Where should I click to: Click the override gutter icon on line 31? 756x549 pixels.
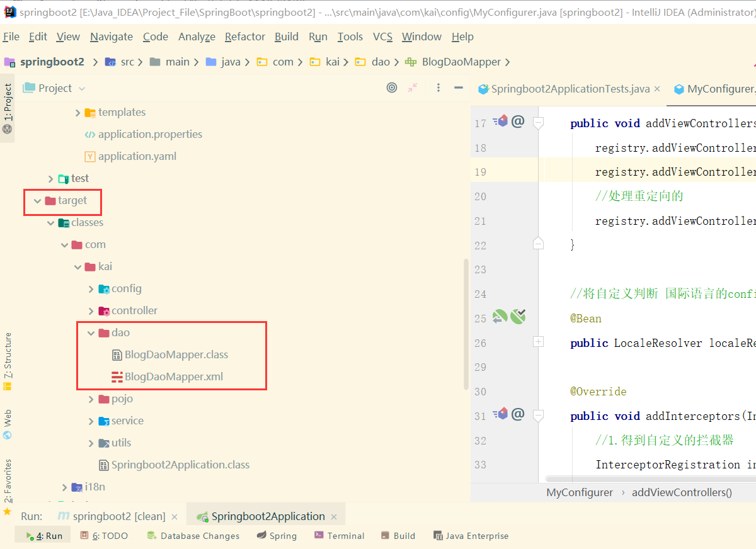(500, 414)
